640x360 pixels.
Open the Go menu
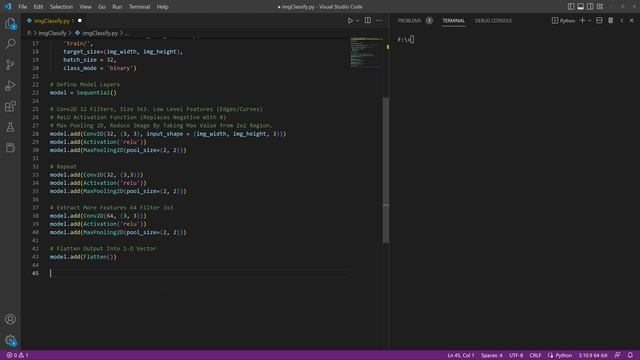click(102, 7)
